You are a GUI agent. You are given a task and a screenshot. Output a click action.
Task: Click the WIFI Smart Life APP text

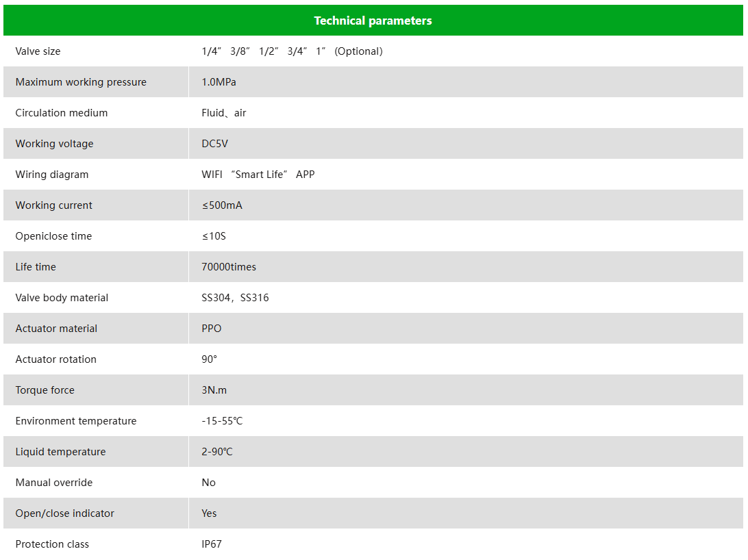[x=258, y=175]
